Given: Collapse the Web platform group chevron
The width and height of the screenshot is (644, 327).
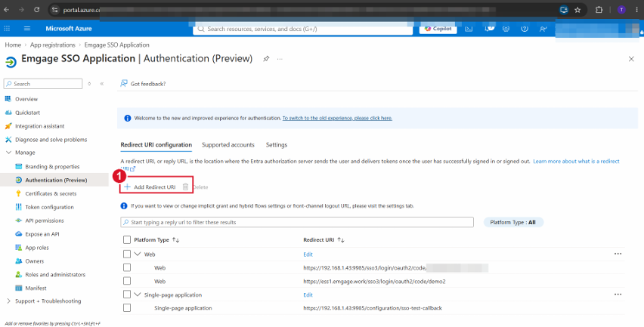Looking at the screenshot, I should click(x=137, y=255).
